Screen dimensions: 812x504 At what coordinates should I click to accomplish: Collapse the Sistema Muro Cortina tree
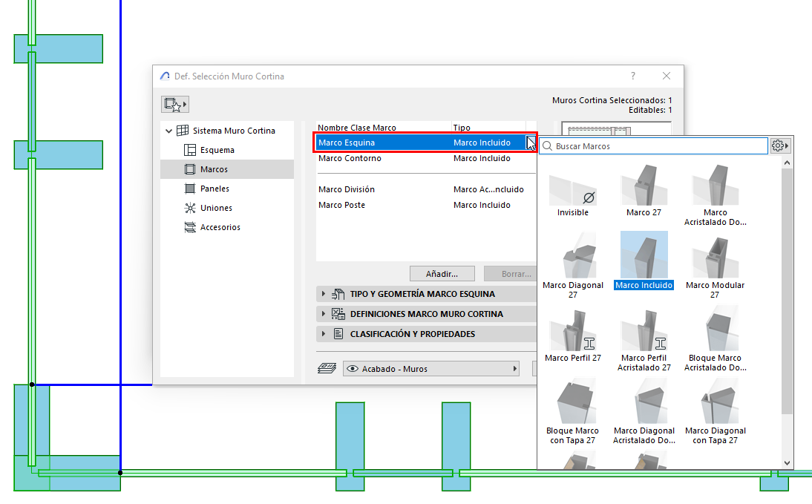pos(168,131)
